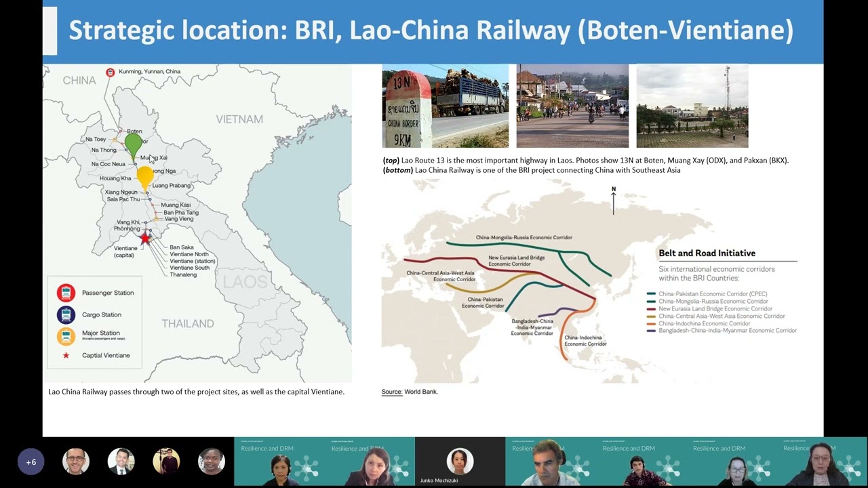868x488 pixels.
Task: Select the video tile of gray-haired man
Action: pyautogui.click(x=550, y=462)
